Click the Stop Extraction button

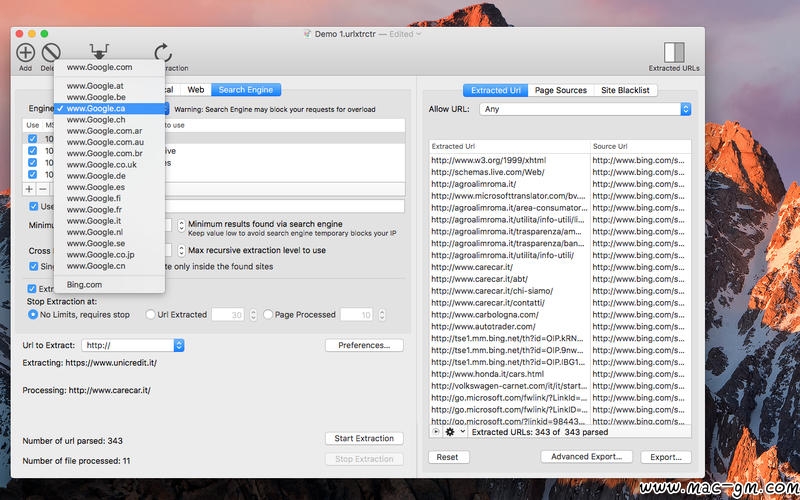364,459
